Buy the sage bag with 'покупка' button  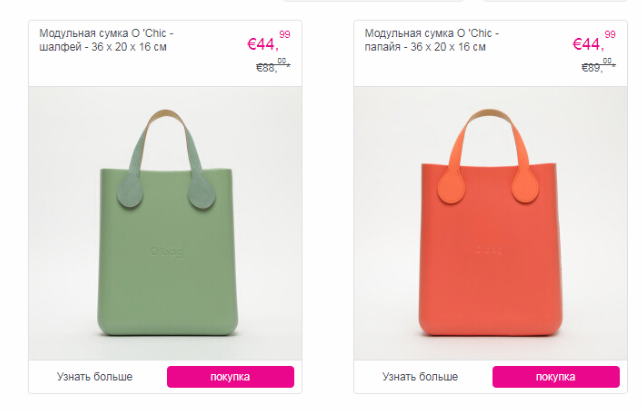click(x=231, y=377)
